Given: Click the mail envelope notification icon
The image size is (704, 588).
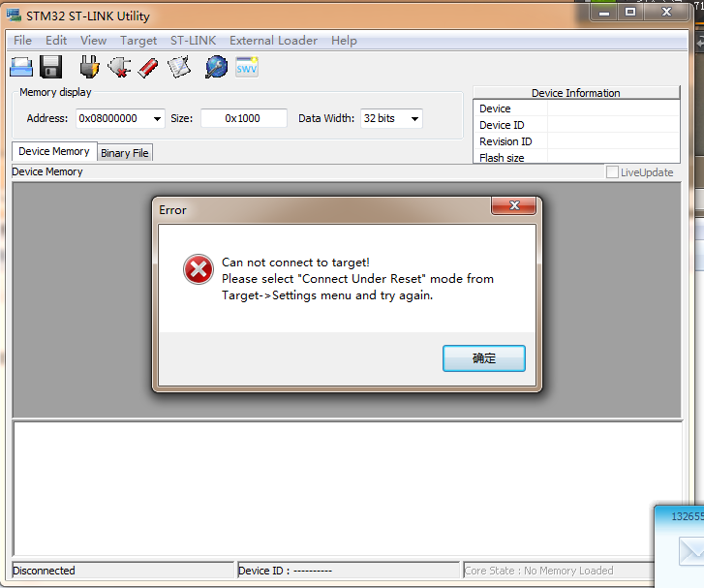Looking at the screenshot, I should [691, 551].
